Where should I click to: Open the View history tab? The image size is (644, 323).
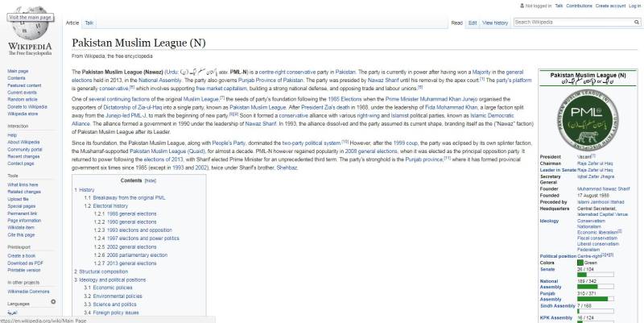click(x=495, y=23)
